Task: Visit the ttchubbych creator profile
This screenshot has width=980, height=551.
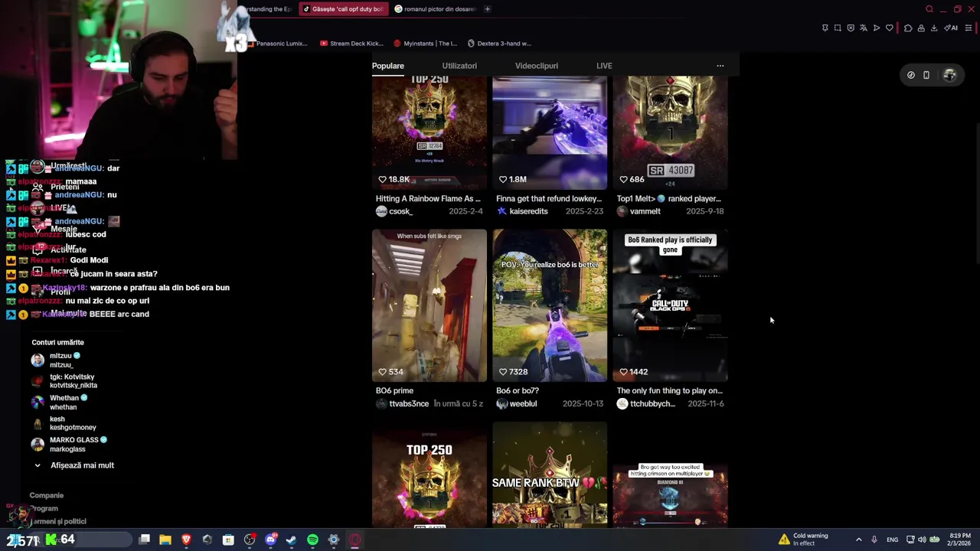Action: [x=646, y=403]
